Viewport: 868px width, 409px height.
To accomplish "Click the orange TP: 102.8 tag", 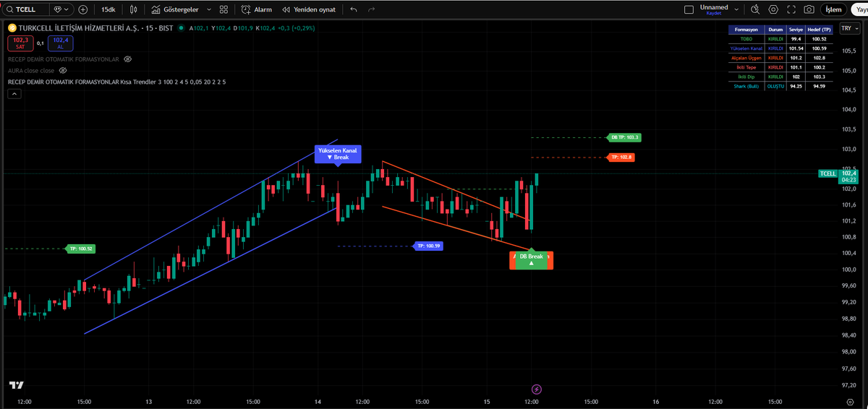I will click(621, 157).
